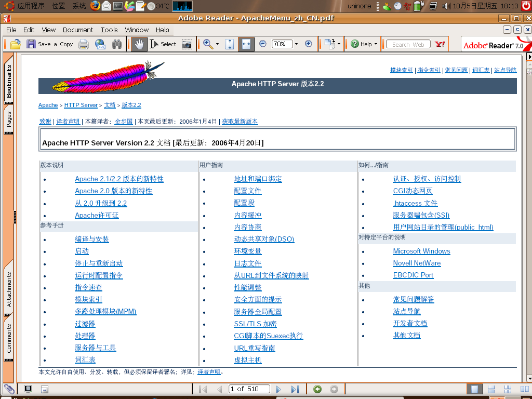Jump to the last page
The image size is (532, 399).
tap(296, 389)
